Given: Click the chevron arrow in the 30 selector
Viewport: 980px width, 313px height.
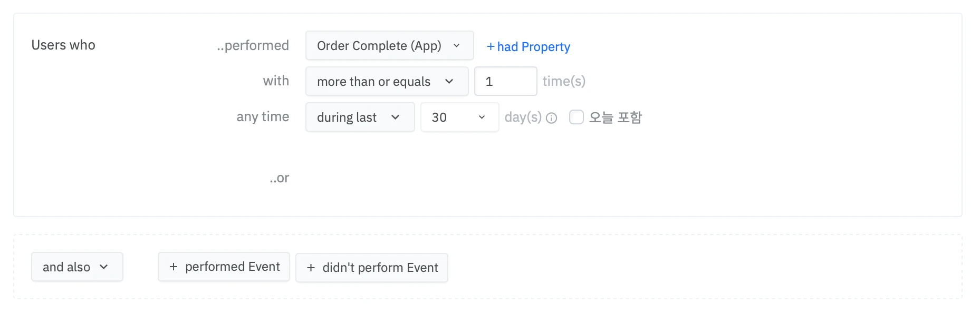Looking at the screenshot, I should tap(482, 118).
